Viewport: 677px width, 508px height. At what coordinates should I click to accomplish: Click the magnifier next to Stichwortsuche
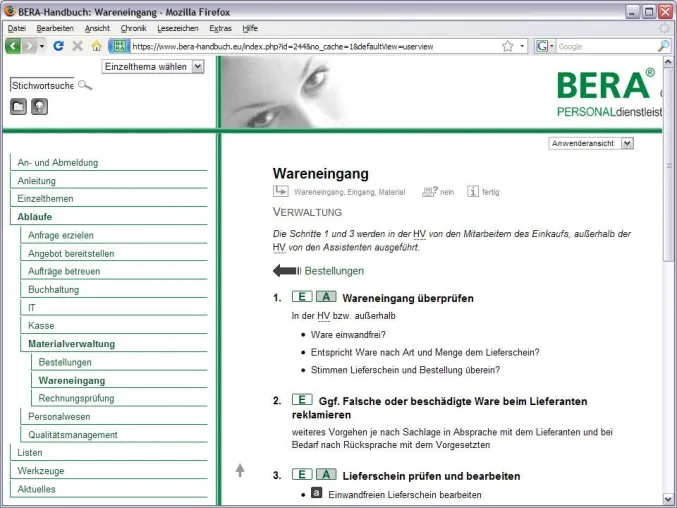point(85,85)
